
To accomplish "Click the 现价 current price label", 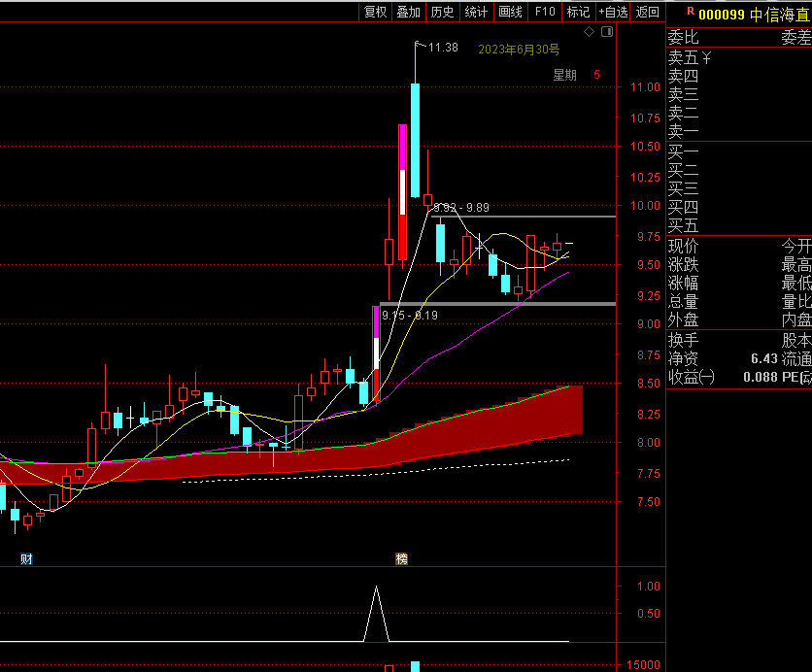I will coord(683,247).
